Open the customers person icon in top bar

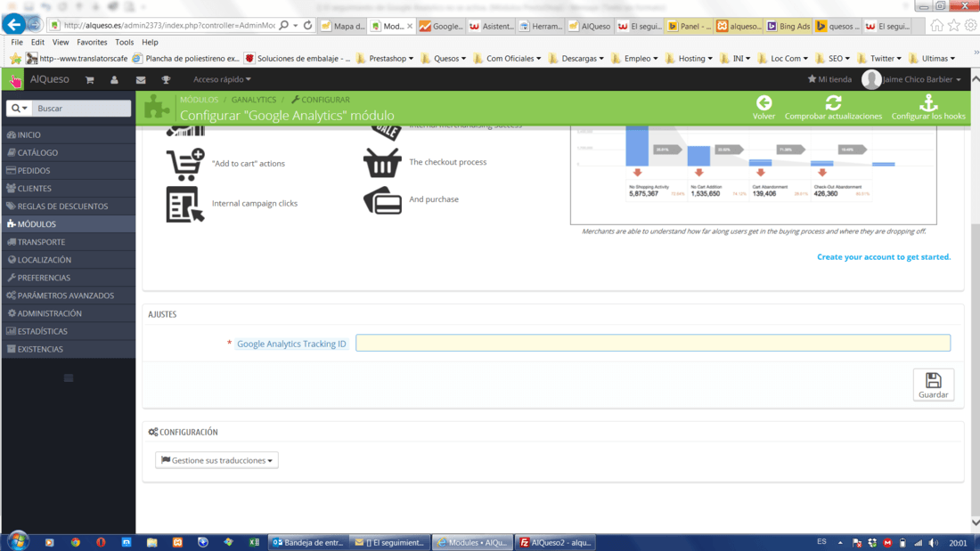(114, 80)
